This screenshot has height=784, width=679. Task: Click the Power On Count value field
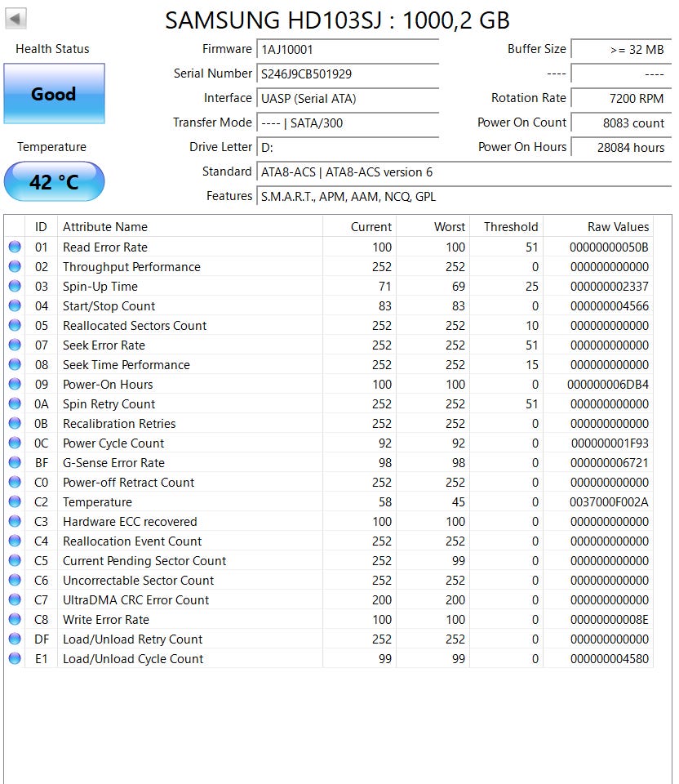622,123
